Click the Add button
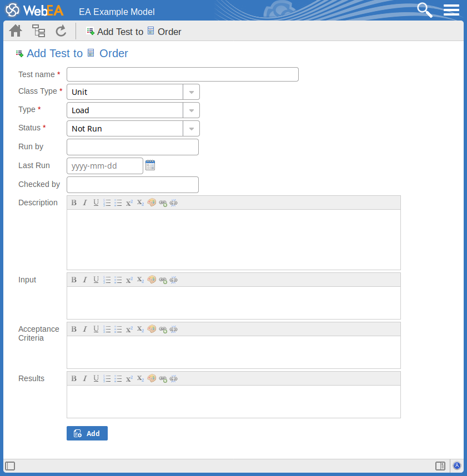 tap(87, 433)
